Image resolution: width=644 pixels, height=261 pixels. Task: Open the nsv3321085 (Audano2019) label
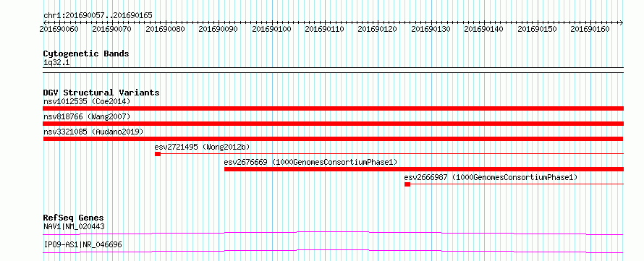(93, 132)
